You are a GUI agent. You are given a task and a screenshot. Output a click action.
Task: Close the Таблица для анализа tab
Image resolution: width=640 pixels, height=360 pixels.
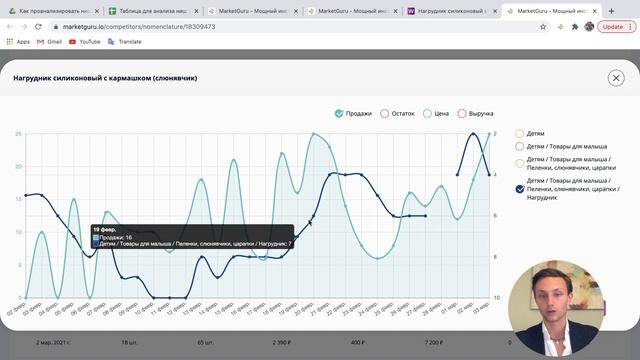tap(196, 11)
